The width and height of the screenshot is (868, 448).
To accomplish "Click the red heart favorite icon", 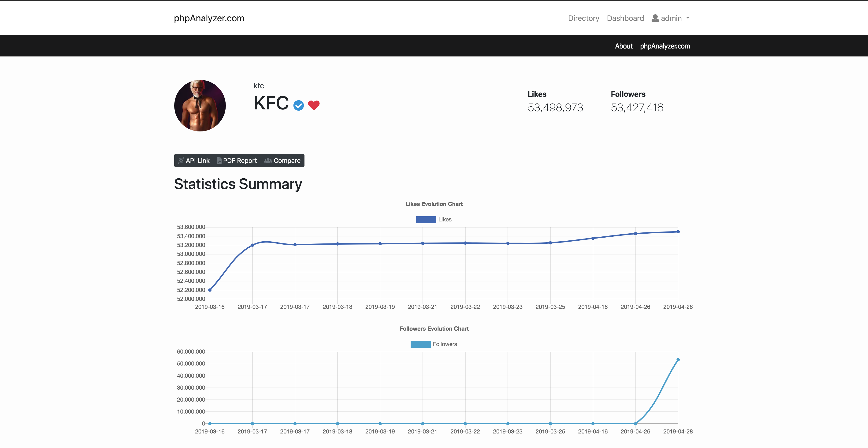I will point(314,105).
